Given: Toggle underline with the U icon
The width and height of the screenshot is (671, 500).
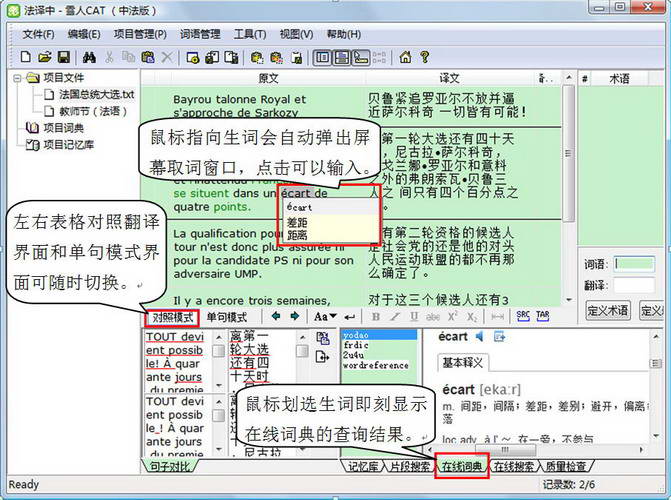Looking at the screenshot, I should click(415, 316).
